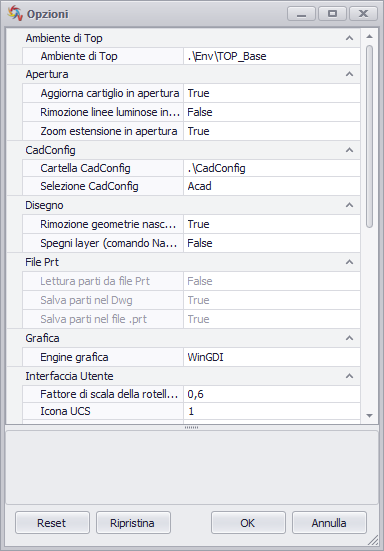Collapse the Disegno category
The width and height of the screenshot is (384, 551).
349,205
